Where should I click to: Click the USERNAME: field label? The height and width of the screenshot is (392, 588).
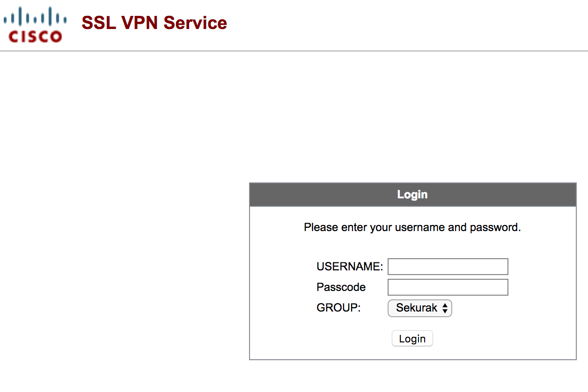coord(350,267)
